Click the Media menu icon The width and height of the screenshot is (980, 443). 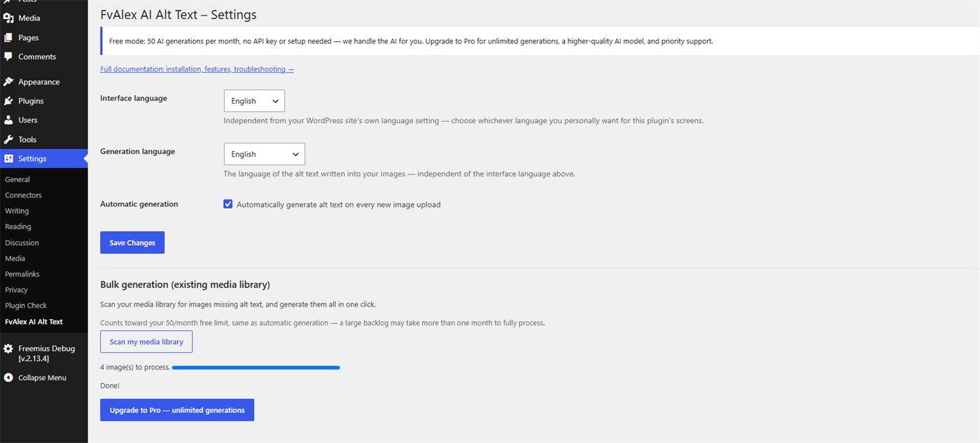(8, 18)
